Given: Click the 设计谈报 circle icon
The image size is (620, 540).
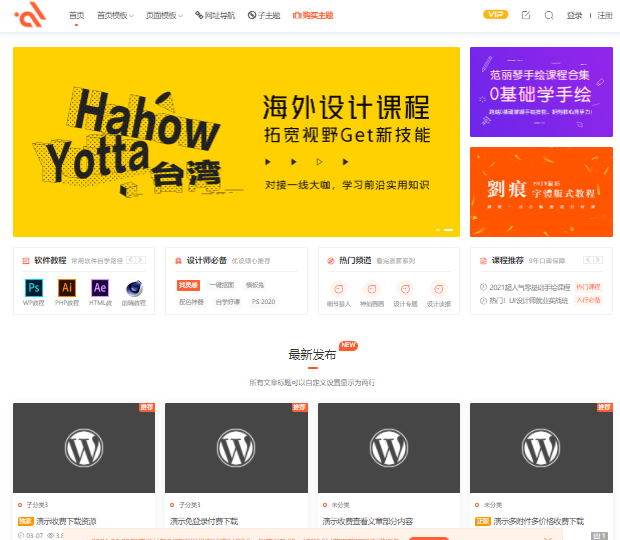Looking at the screenshot, I should (x=439, y=289).
